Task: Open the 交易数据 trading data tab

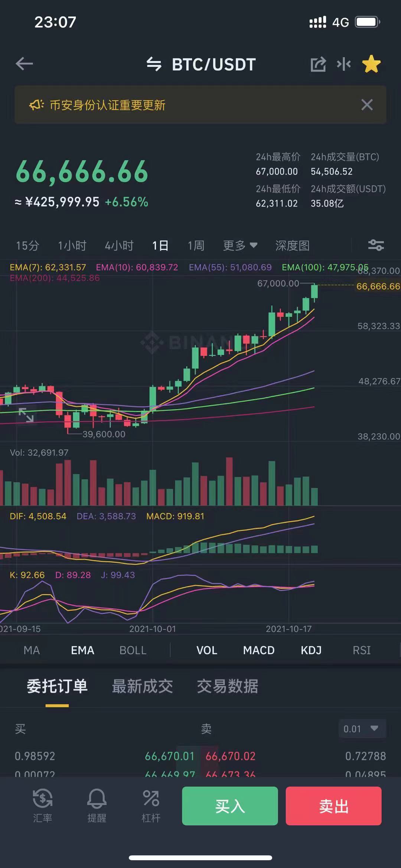Action: coord(228,686)
